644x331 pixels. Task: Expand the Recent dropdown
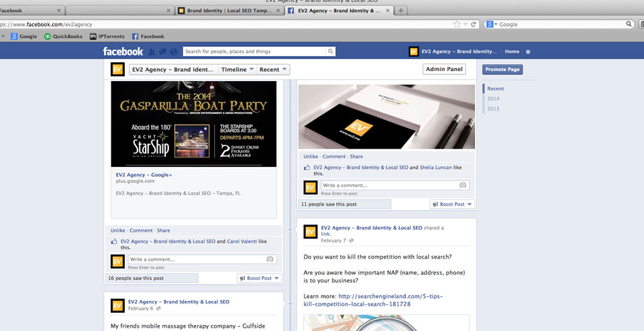(x=273, y=69)
